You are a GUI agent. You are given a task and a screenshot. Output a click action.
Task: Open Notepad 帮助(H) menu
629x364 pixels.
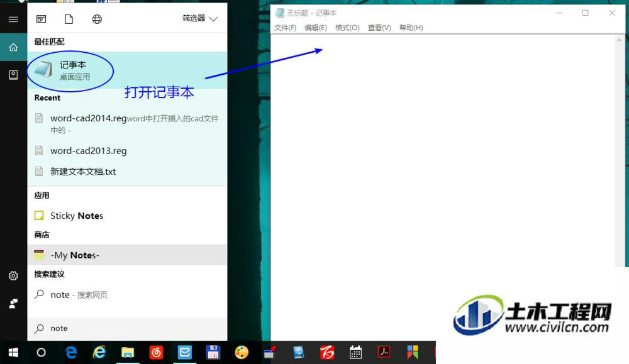coord(411,28)
